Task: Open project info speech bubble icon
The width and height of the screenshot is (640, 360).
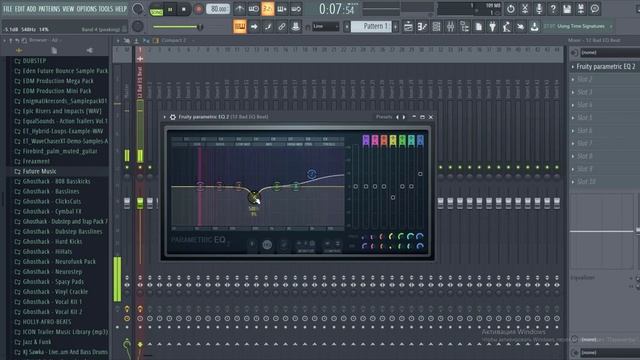Action: tap(595, 9)
